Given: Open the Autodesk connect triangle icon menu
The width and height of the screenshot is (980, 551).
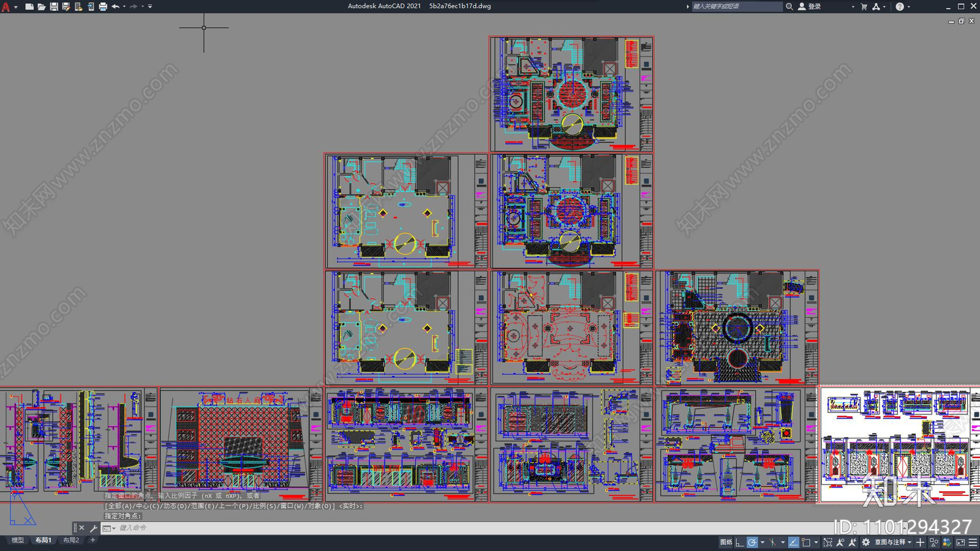Looking at the screenshot, I should [x=876, y=6].
